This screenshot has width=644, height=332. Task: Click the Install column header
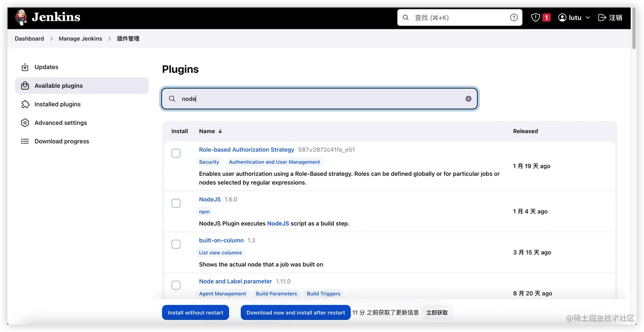[x=180, y=131]
